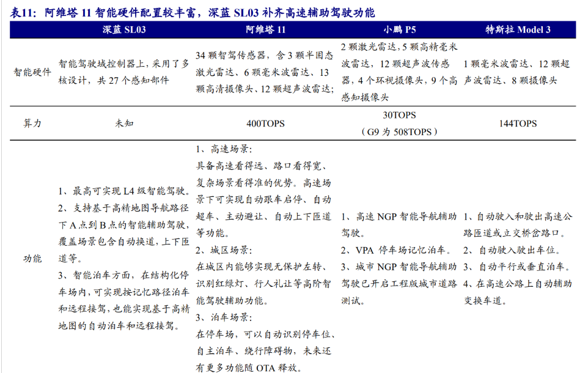Click '识别红绿灯、行人礼让等高阶智'

(x=263, y=283)
